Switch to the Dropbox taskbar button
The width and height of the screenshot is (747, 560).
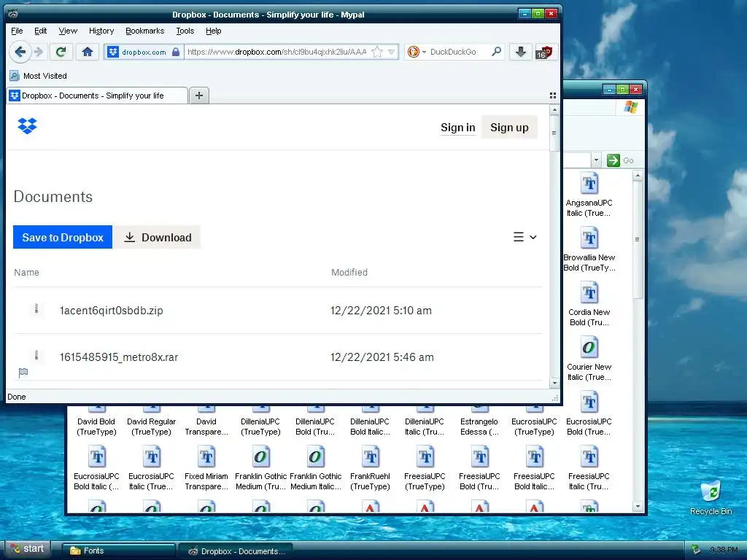tap(236, 551)
